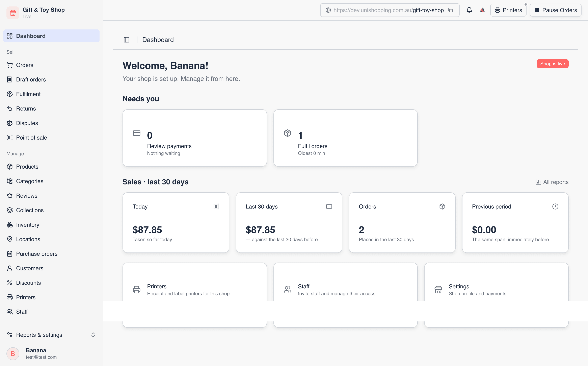Screen dimensions: 588x366
Task: Click the red ringing bell alert icon
Action: point(482,10)
